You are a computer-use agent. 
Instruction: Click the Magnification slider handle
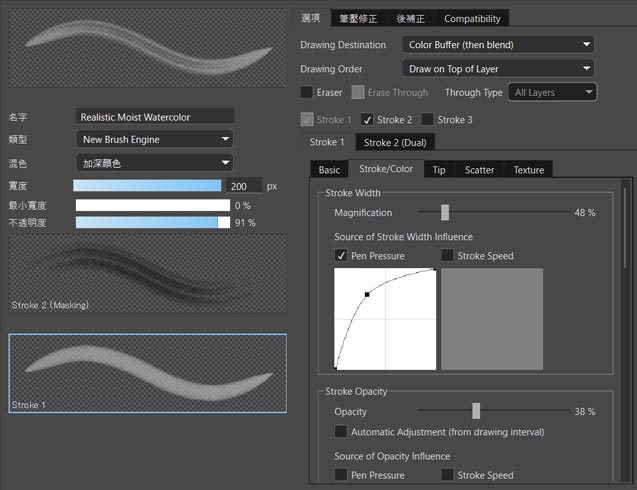(x=445, y=213)
